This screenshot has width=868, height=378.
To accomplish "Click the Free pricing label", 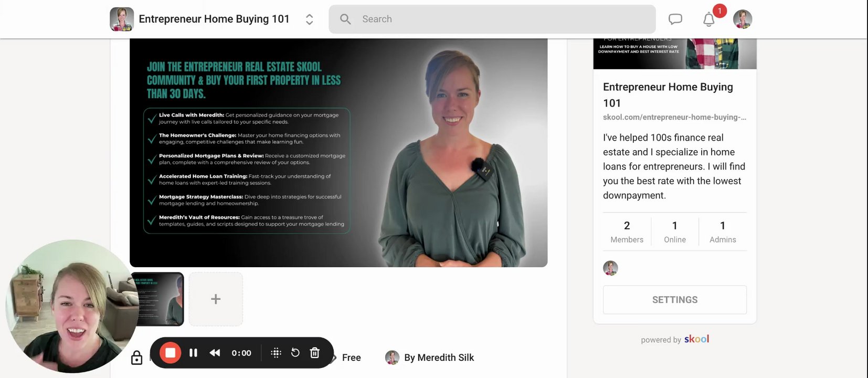I will click(x=352, y=358).
